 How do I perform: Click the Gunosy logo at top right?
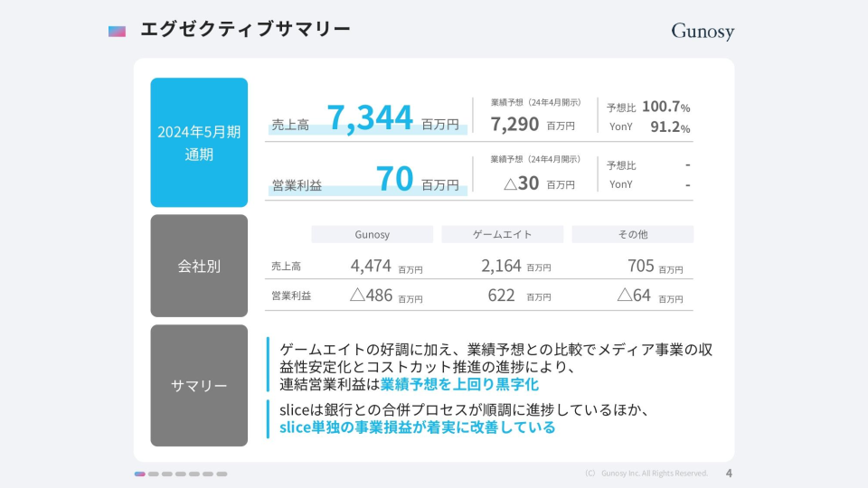click(x=703, y=31)
